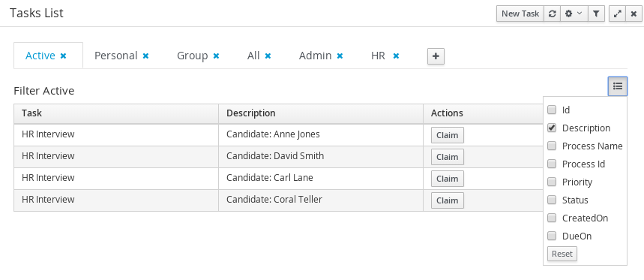Enable the Status column checkbox

tap(552, 200)
